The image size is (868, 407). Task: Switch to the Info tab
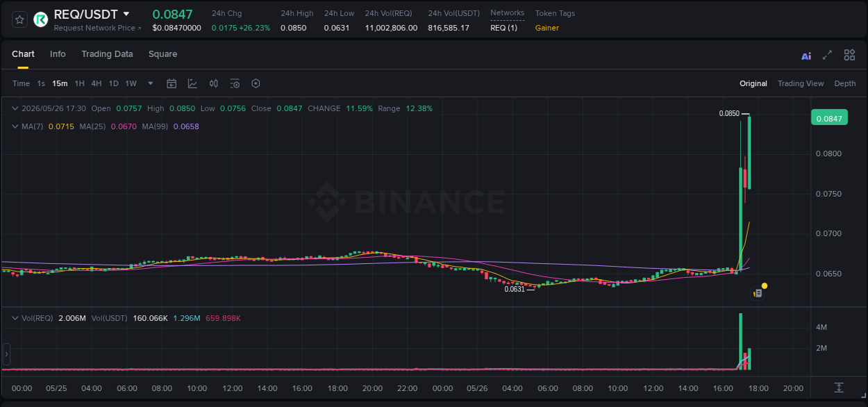(58, 54)
